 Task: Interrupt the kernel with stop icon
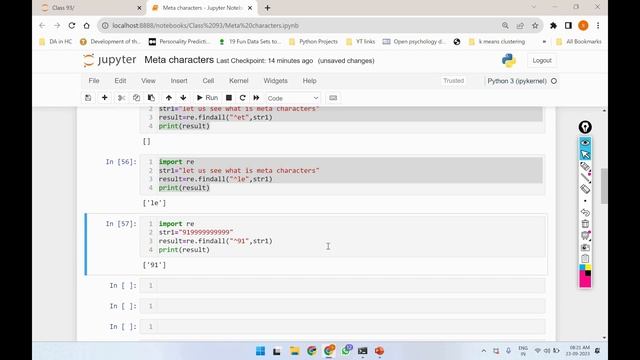(x=229, y=98)
